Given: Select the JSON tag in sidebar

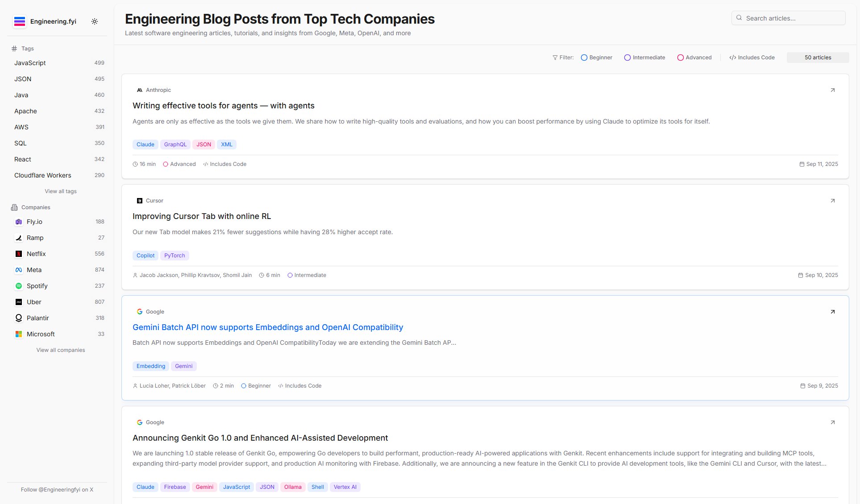Looking at the screenshot, I should click(59, 79).
